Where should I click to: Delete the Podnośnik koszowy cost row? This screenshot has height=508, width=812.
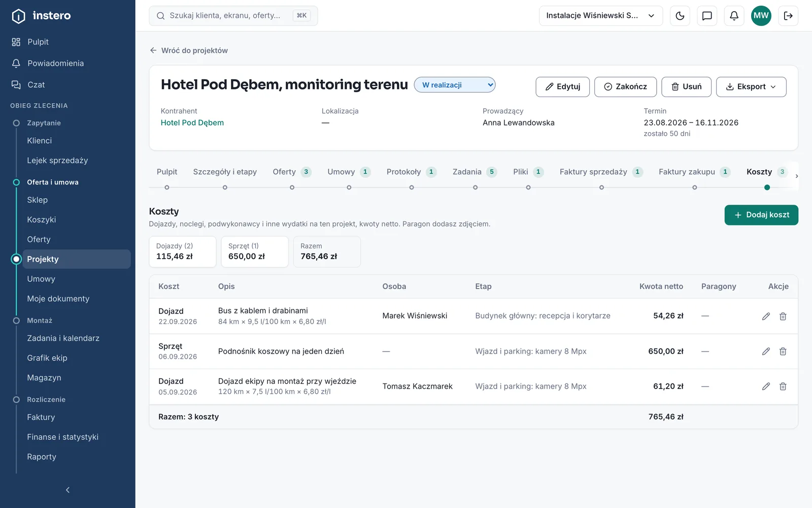click(x=783, y=351)
